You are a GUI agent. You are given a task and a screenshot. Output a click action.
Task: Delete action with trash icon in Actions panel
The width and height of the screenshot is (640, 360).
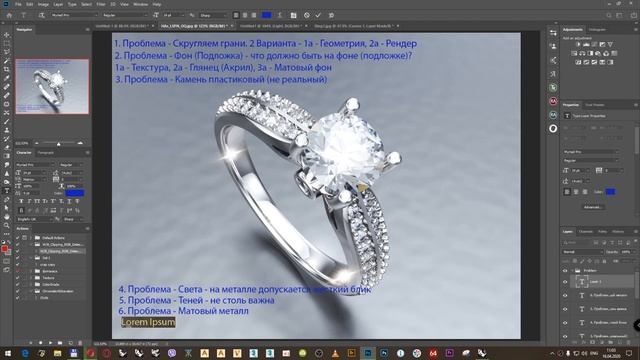coord(80,343)
